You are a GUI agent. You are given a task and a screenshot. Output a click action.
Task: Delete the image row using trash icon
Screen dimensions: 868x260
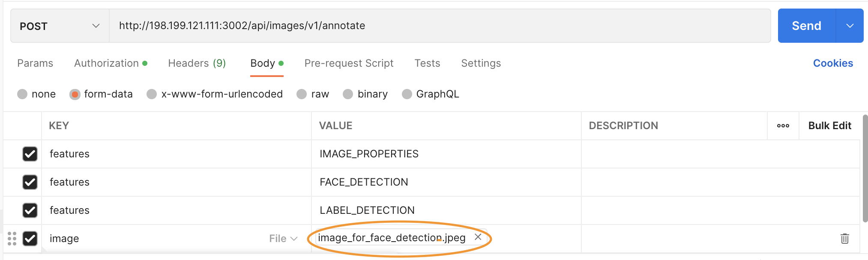[x=844, y=238]
